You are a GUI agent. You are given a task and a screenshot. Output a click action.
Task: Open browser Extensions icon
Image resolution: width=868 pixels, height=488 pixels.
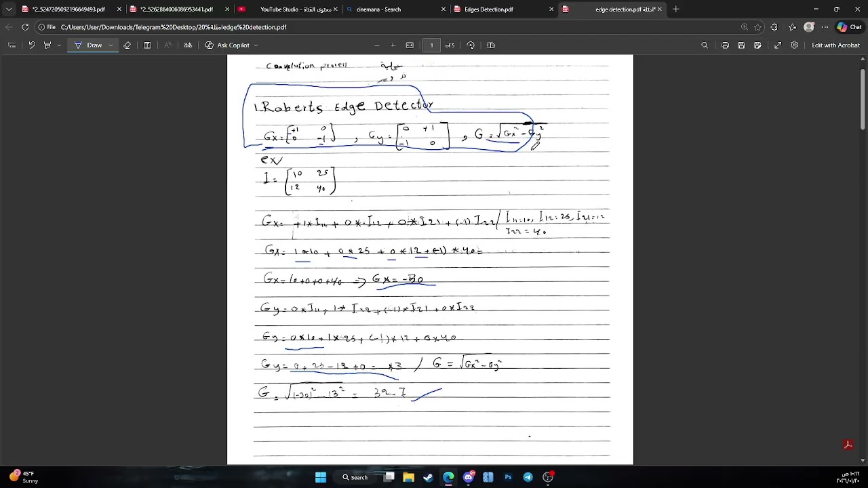pos(774,27)
